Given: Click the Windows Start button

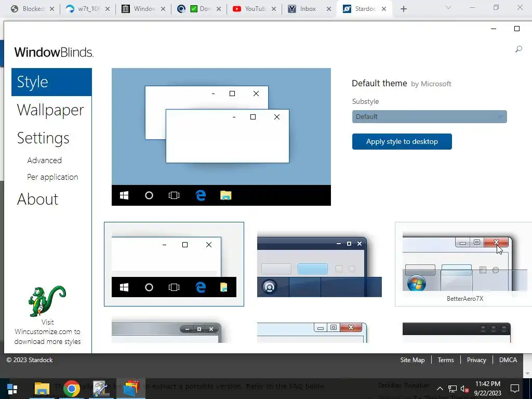Looking at the screenshot, I should tap(12, 389).
